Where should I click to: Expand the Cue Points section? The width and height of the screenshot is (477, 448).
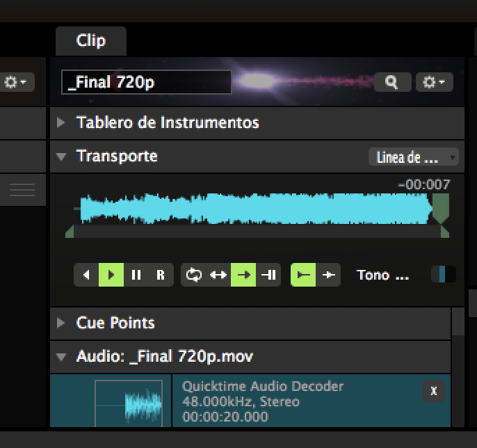(61, 323)
